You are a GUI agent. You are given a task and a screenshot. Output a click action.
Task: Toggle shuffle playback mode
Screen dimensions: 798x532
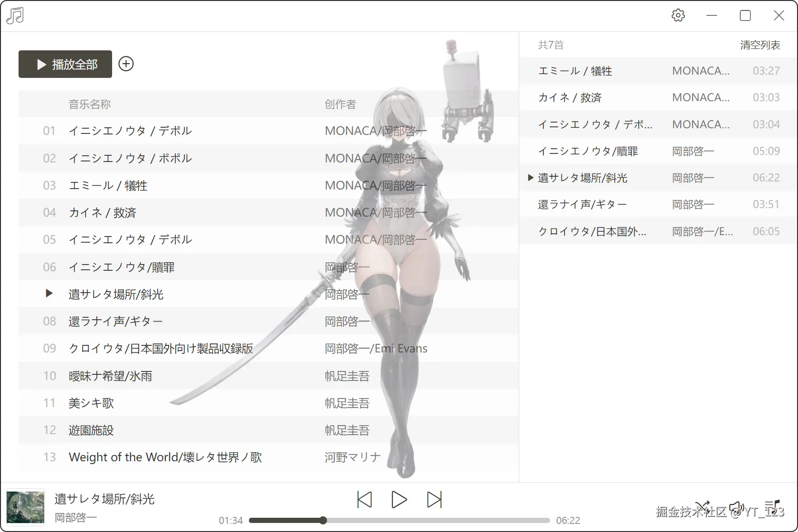(703, 506)
